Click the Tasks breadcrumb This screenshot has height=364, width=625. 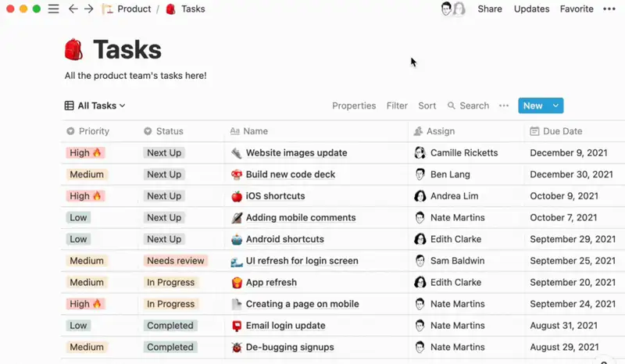193,9
